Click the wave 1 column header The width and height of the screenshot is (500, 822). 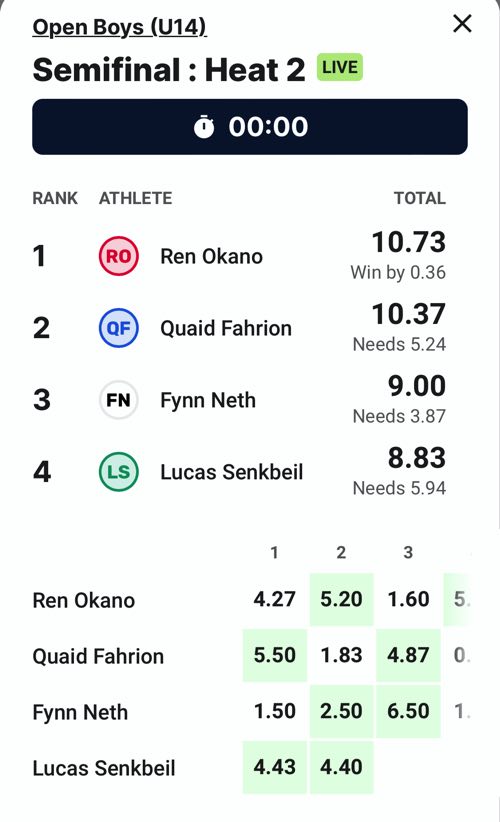point(274,553)
